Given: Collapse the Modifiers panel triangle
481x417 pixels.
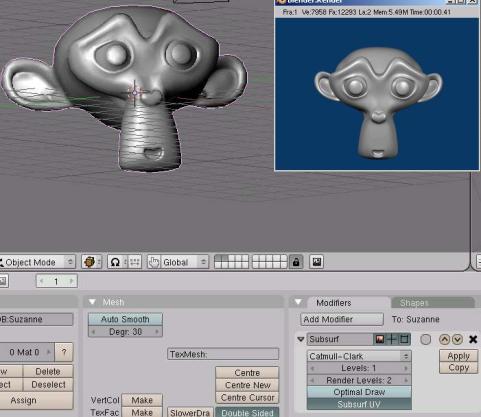Looking at the screenshot, I should pyautogui.click(x=298, y=302).
